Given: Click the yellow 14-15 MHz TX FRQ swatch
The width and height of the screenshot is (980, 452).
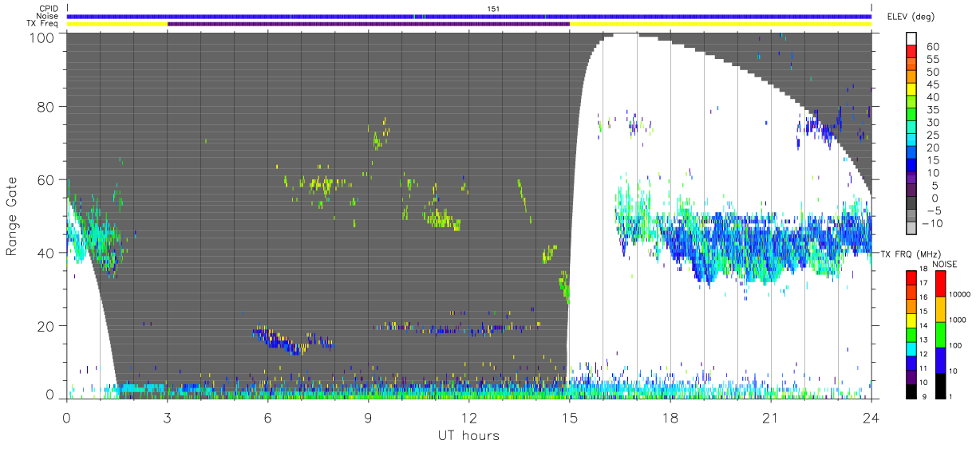Looking at the screenshot, I should point(912,319).
